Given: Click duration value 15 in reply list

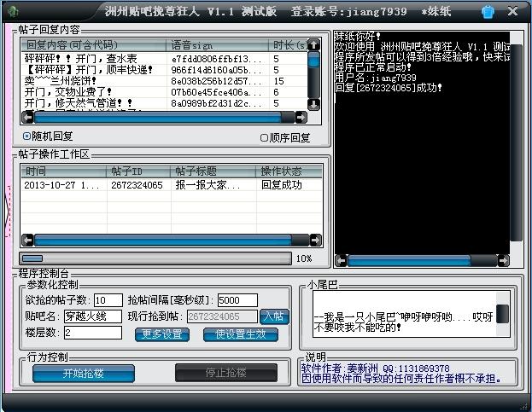Looking at the screenshot, I should (278, 81).
